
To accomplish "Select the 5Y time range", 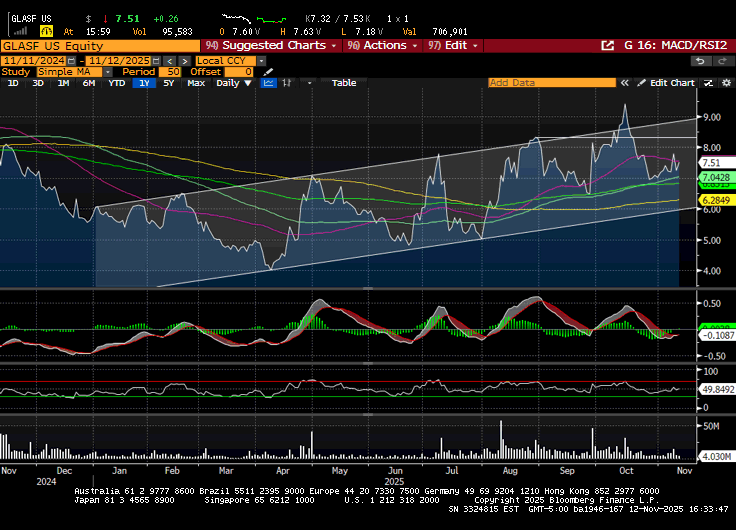I will 169,83.
